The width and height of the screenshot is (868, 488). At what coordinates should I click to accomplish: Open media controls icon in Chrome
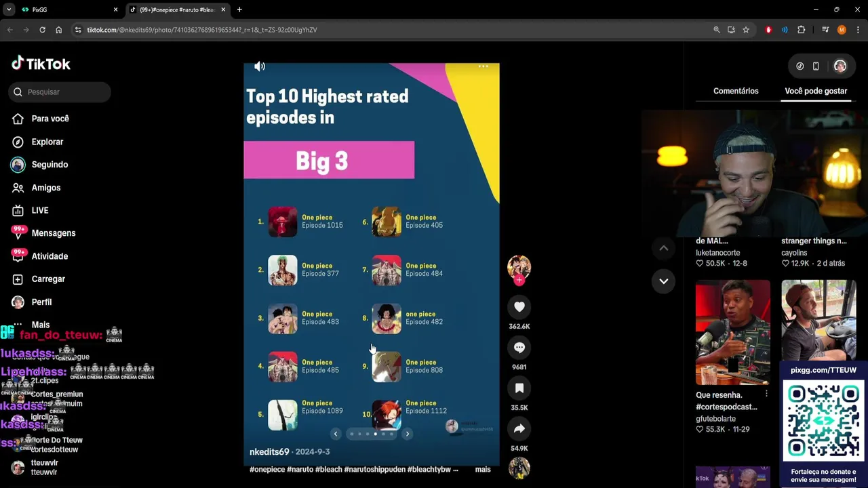click(825, 30)
